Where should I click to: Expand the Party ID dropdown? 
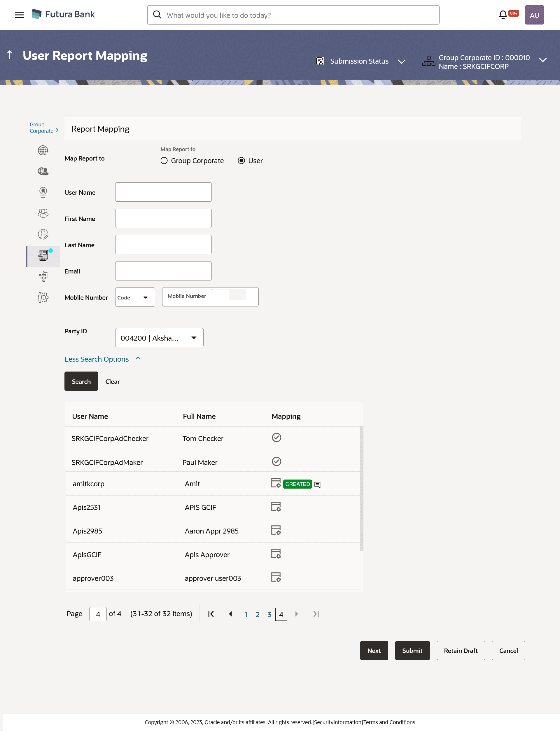tap(159, 338)
